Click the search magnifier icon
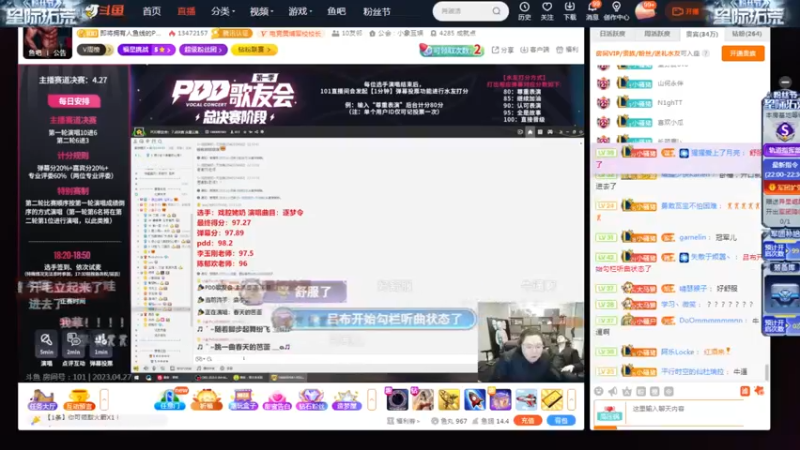 [x=496, y=11]
